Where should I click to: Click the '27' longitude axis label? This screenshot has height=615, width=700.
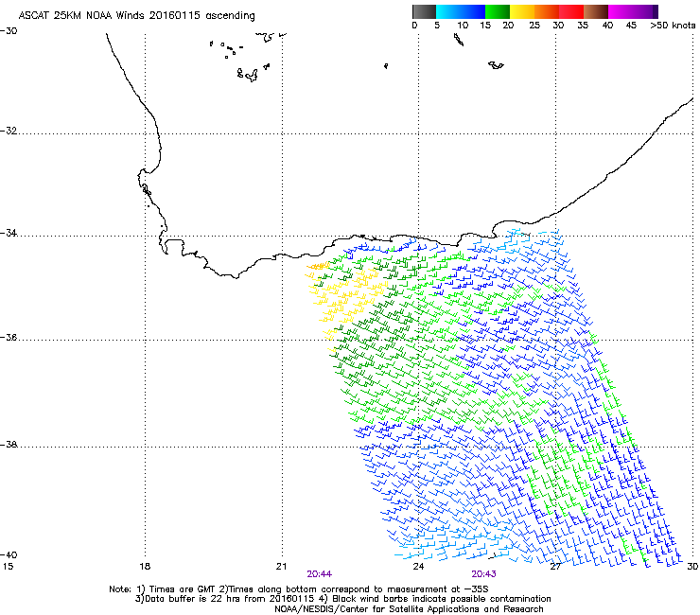tap(555, 567)
